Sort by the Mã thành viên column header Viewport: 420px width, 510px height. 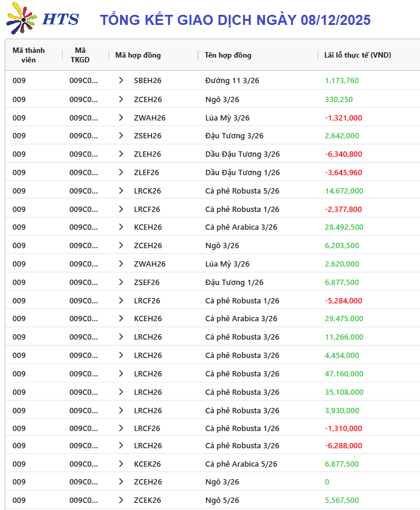[29, 55]
